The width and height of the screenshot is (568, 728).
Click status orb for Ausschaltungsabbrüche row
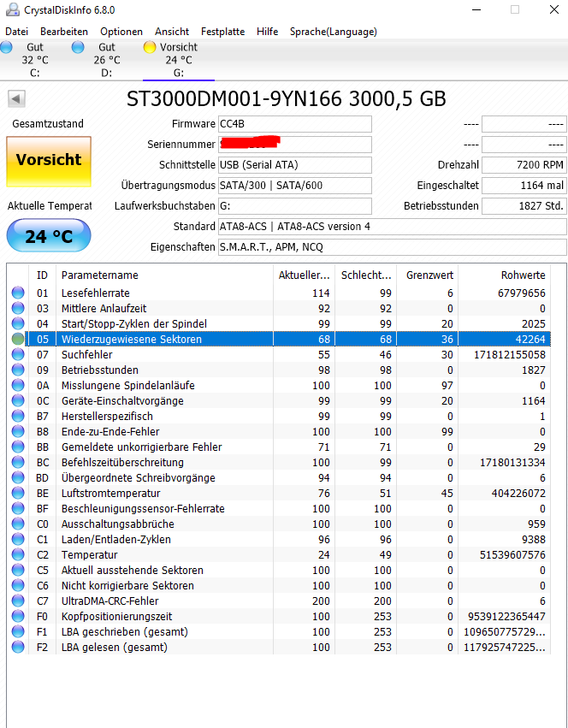pyautogui.click(x=18, y=524)
